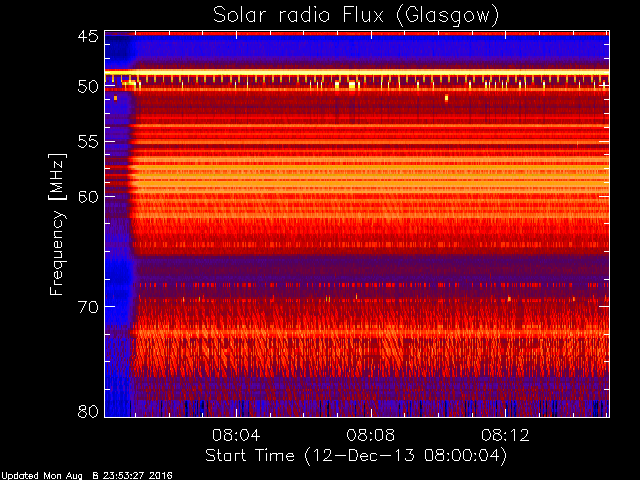Click the 'Start Time (12-Dec-13 08:00:04)' label

pos(356,456)
